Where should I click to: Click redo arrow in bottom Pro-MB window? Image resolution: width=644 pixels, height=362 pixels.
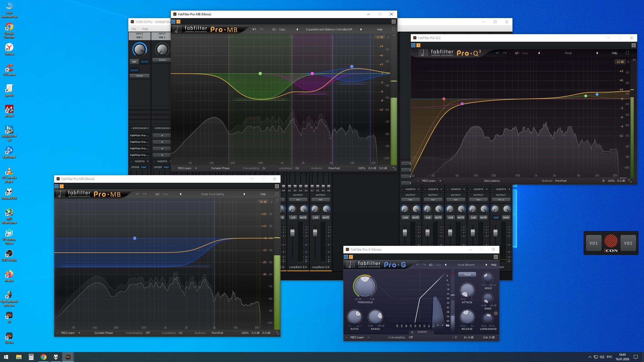(x=145, y=194)
